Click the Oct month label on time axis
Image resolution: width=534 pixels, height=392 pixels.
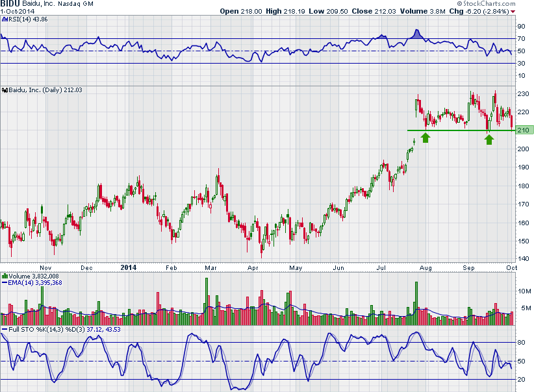[511, 268]
